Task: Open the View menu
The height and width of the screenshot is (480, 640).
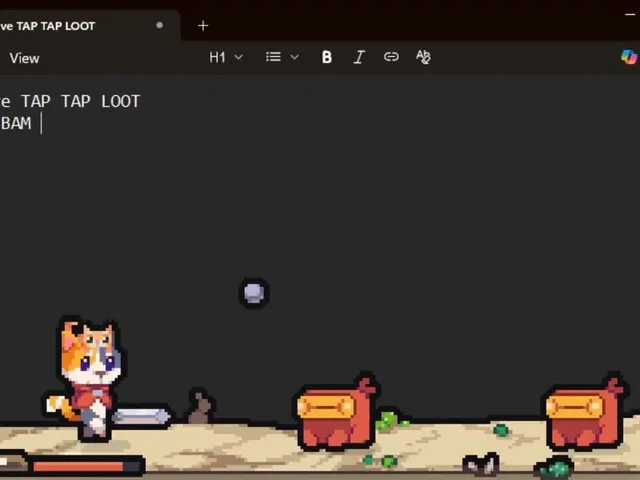Action: pos(24,58)
